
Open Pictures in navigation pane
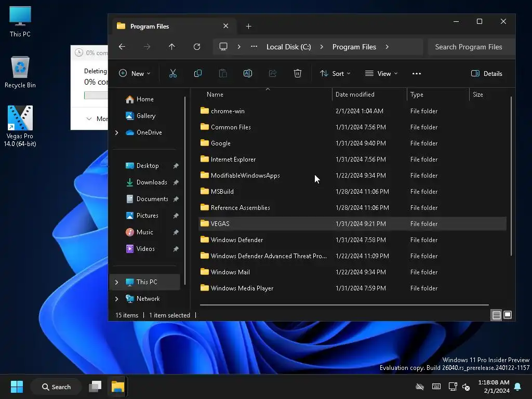[147, 216]
